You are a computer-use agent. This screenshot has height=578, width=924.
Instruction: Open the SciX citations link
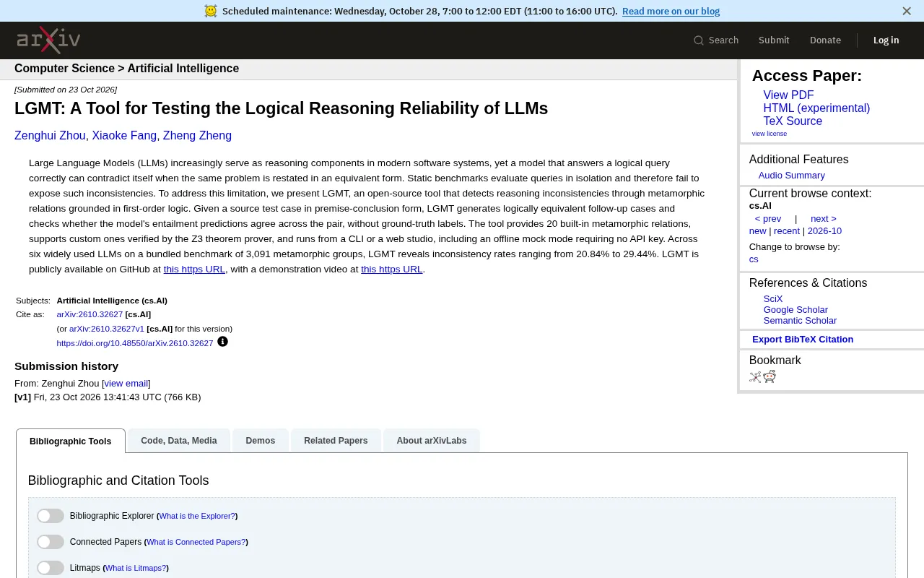[773, 299]
